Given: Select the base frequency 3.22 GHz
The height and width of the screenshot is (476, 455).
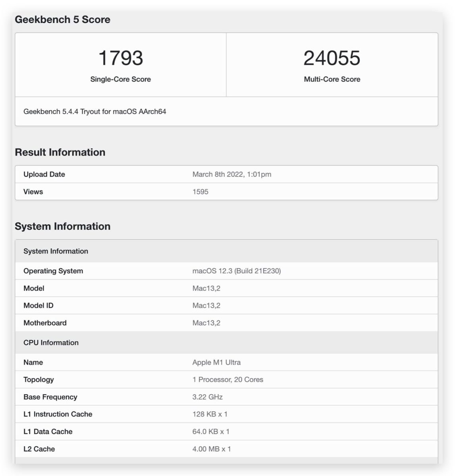Looking at the screenshot, I should (207, 397).
